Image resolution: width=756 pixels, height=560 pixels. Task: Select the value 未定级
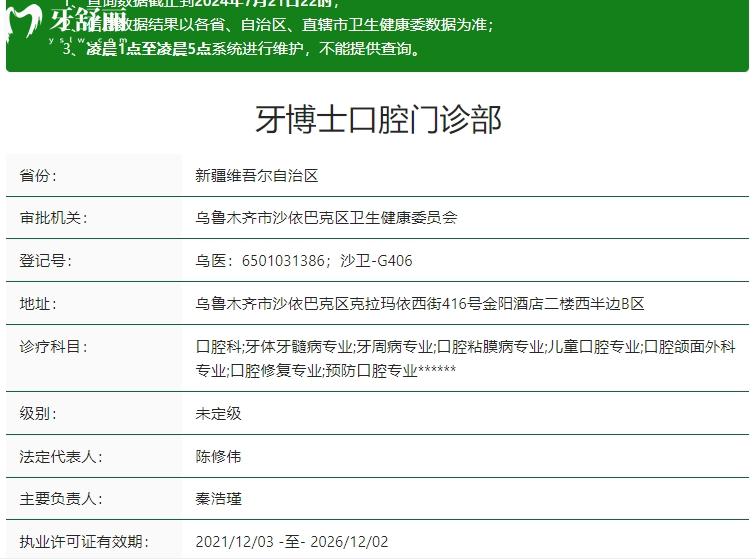tap(218, 414)
